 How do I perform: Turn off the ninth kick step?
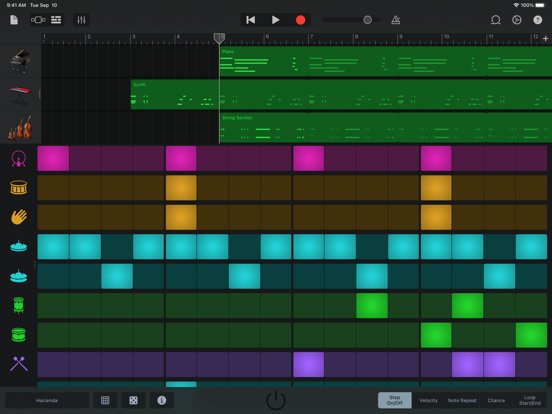pyautogui.click(x=308, y=158)
